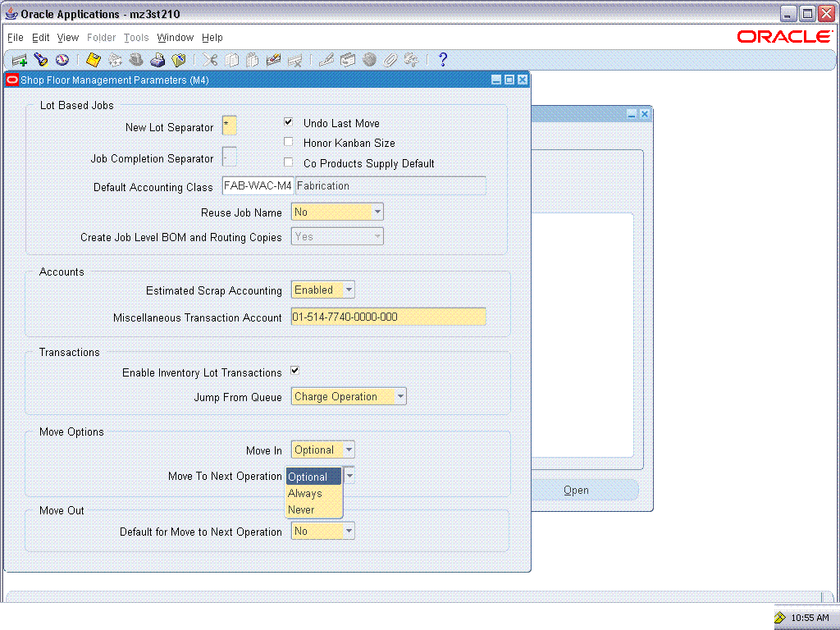
Task: Open Create Job Level BOM dropdown
Action: tap(377, 236)
